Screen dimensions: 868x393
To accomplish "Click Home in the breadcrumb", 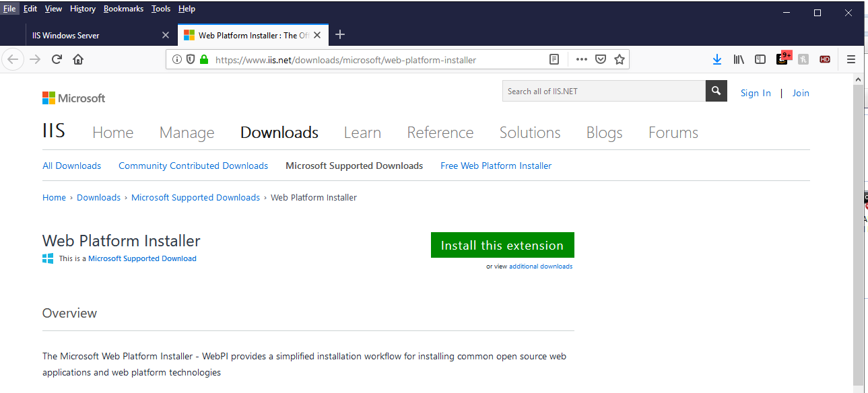I will pos(54,197).
